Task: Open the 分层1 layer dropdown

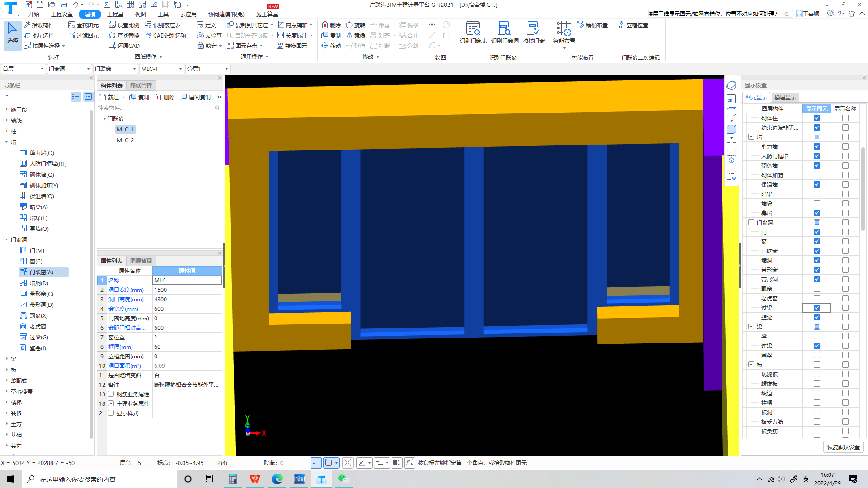Action: pyautogui.click(x=208, y=69)
